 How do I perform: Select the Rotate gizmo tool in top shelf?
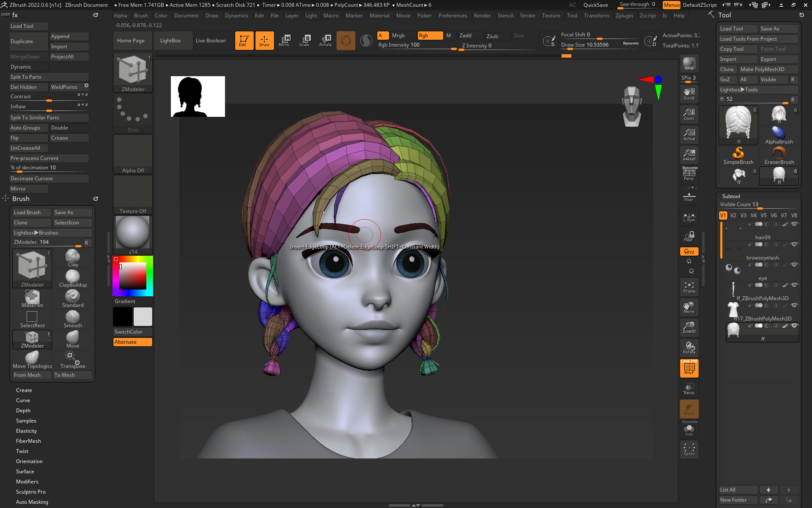325,41
